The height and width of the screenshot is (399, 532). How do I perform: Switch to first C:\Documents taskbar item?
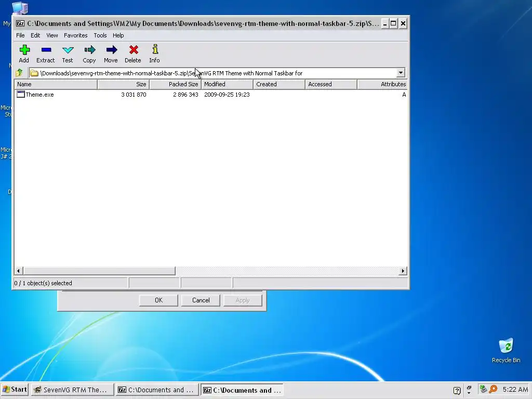pyautogui.click(x=157, y=390)
